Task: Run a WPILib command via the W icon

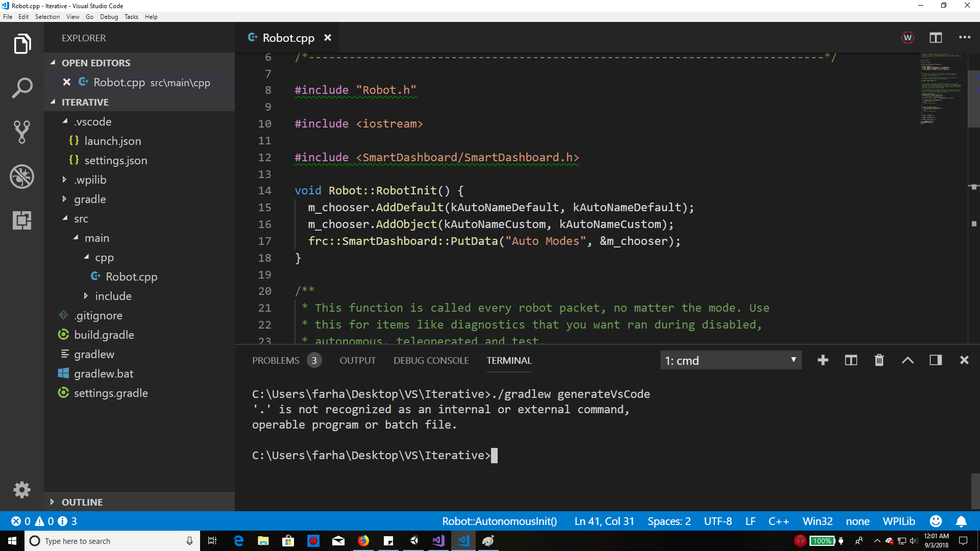Action: (908, 37)
